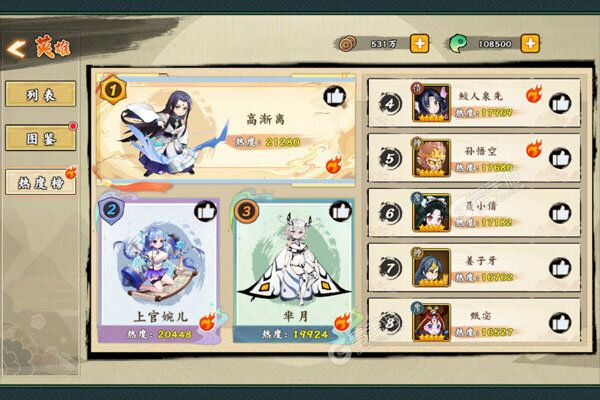Add more jade with plus button
The width and height of the screenshot is (600, 400).
coord(530,44)
